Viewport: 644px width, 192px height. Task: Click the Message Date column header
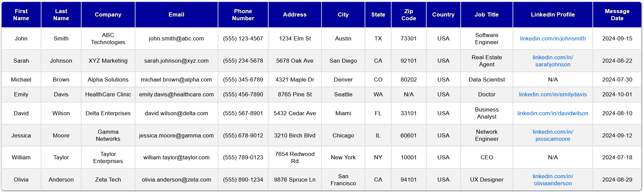pos(617,15)
